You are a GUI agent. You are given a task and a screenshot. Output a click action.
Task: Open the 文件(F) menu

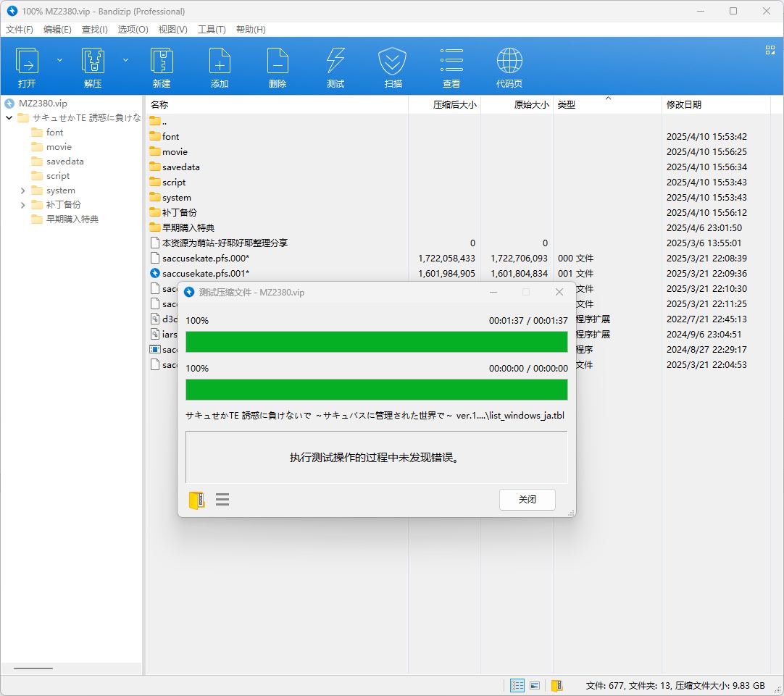pos(20,30)
